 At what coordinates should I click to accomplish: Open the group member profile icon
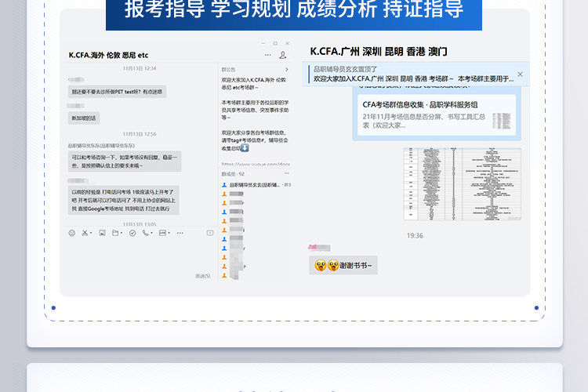point(283,56)
